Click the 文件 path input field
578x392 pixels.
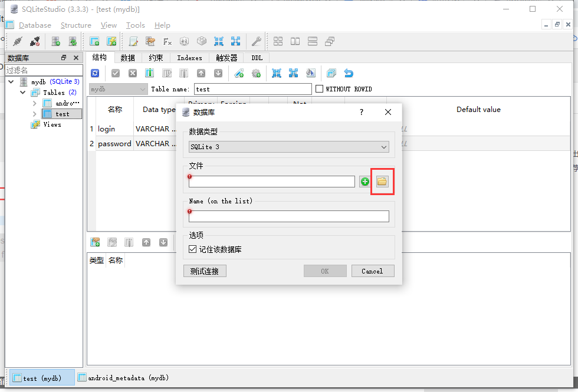272,182
